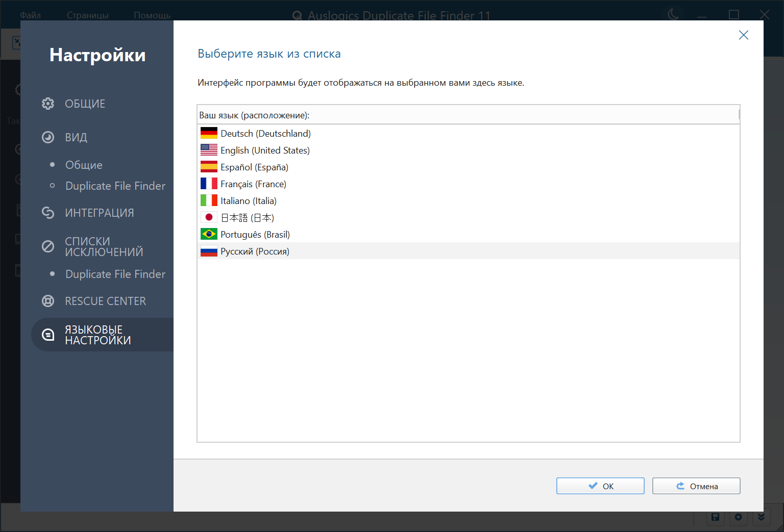This screenshot has width=784, height=532.
Task: Pick Italiano (Italia) in language list
Action: click(249, 201)
